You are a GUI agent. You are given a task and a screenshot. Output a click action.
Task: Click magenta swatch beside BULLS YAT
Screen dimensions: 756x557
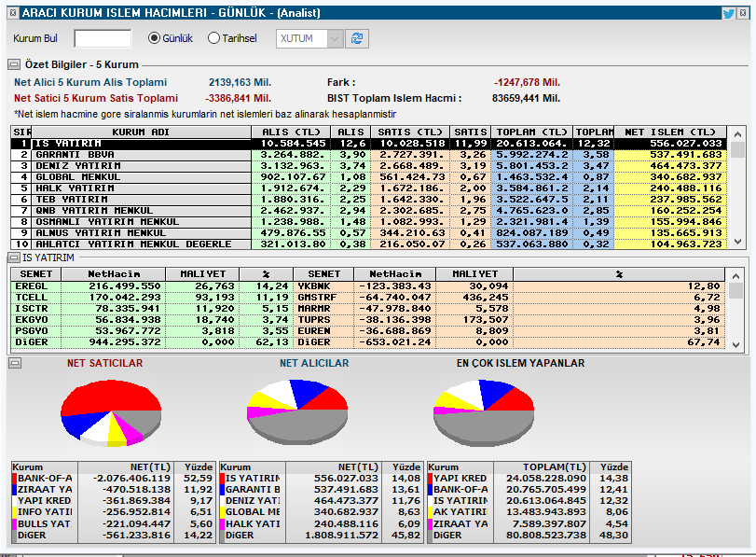pos(15,523)
